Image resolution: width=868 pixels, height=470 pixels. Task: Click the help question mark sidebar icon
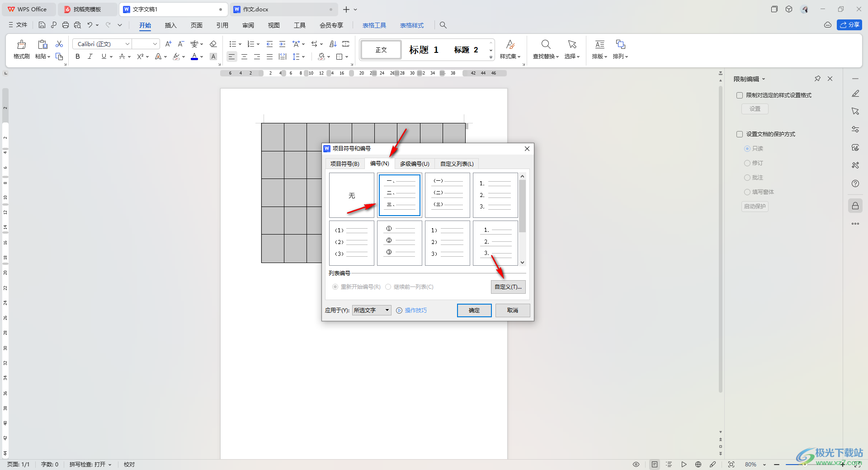tap(855, 183)
